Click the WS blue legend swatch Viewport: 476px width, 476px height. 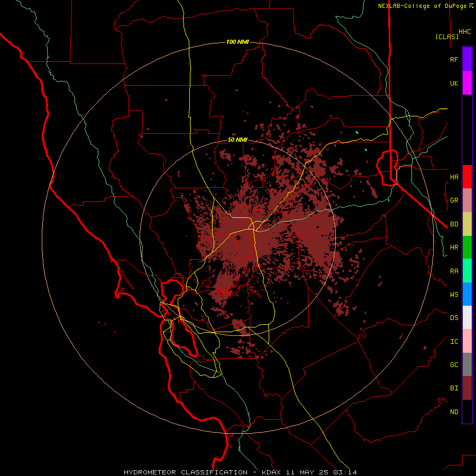coord(467,294)
